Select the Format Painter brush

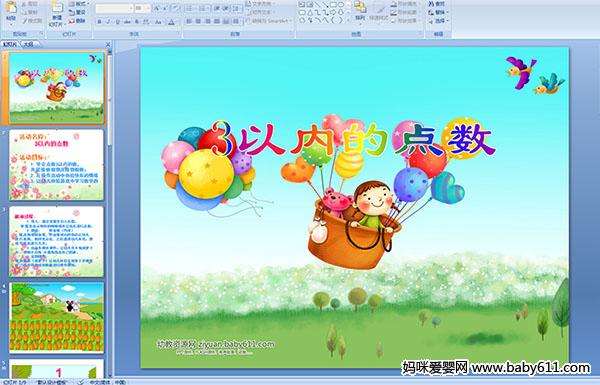pyautogui.click(x=25, y=21)
